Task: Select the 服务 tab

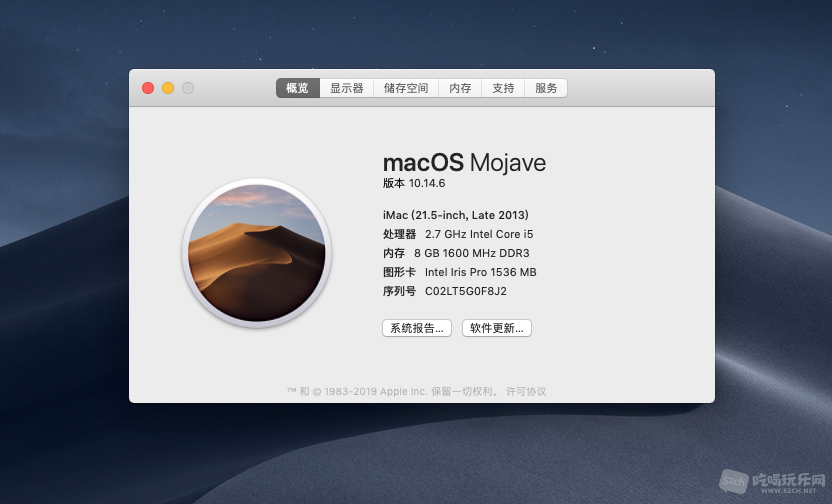Action: tap(546, 88)
